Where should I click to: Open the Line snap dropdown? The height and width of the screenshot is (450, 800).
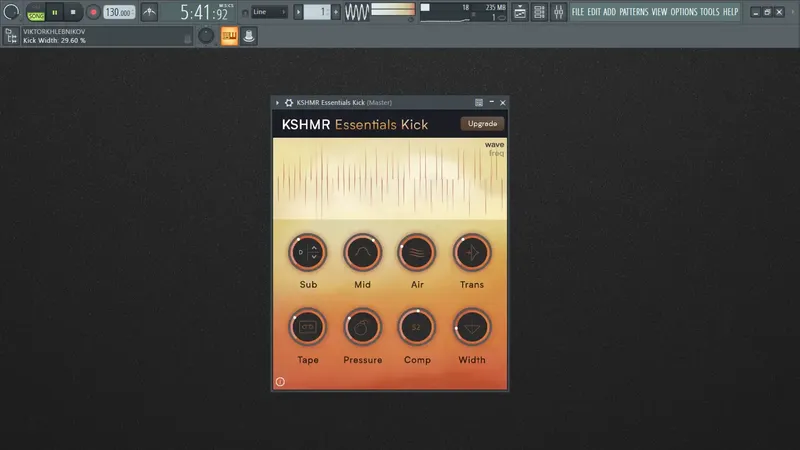[x=269, y=12]
